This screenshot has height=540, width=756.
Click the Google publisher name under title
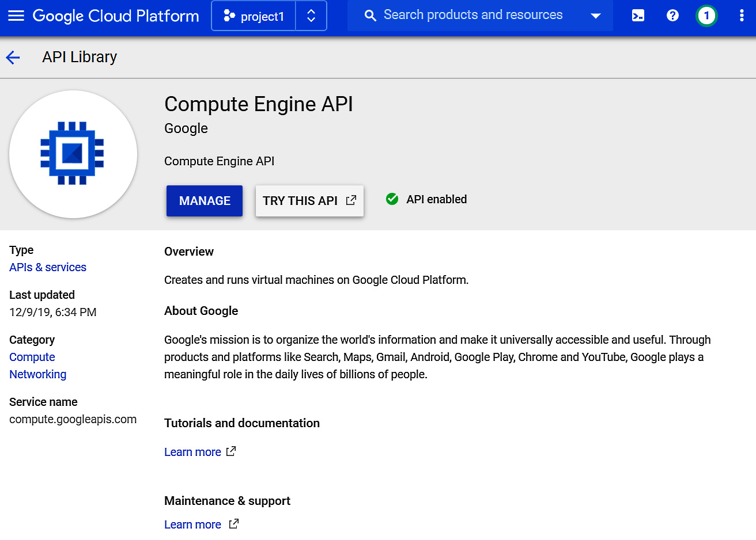click(186, 128)
